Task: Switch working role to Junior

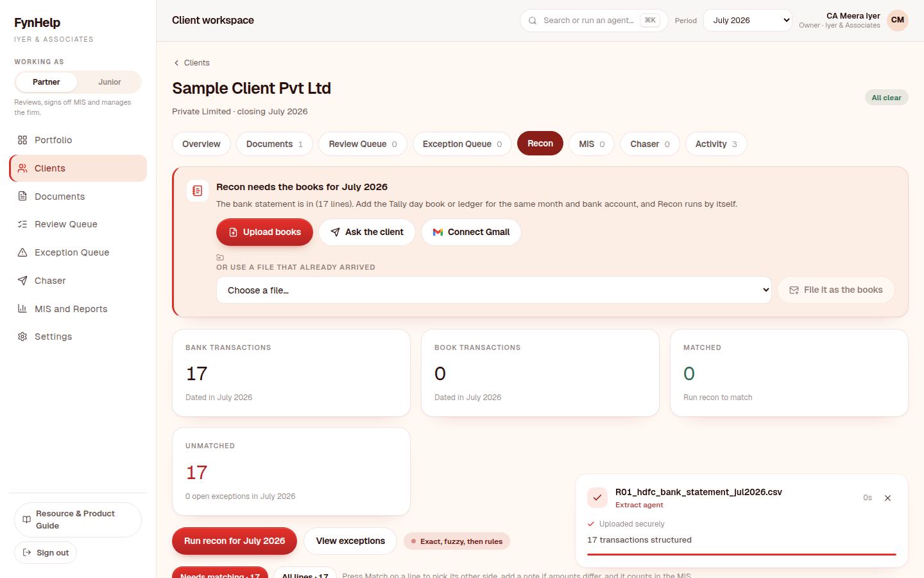Action: [x=109, y=82]
